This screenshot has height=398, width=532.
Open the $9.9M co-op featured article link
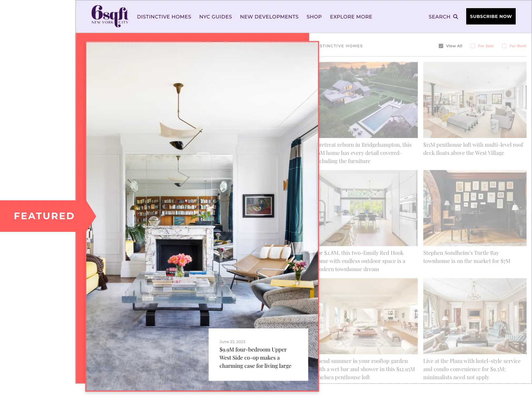click(x=255, y=358)
